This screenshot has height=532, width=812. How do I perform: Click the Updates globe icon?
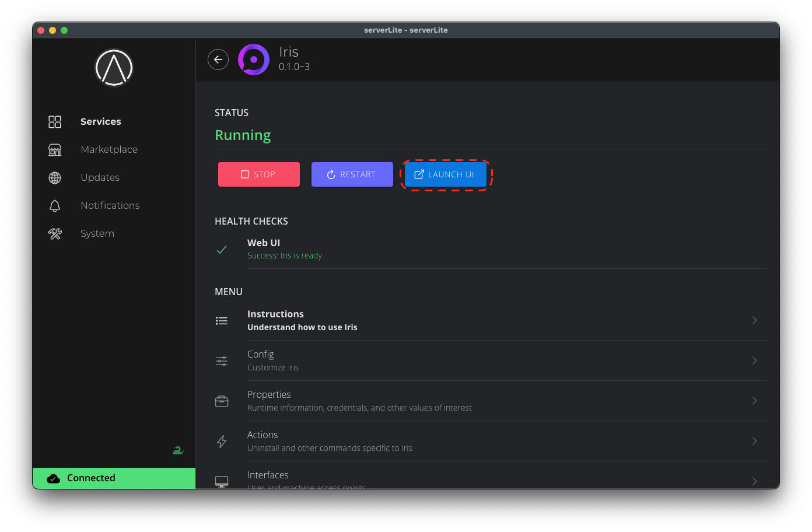(55, 178)
